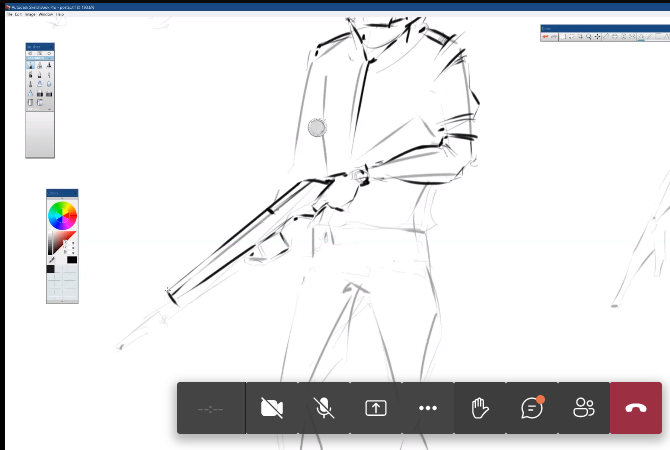
Task: Raise your hand in the meeting
Action: (x=480, y=408)
